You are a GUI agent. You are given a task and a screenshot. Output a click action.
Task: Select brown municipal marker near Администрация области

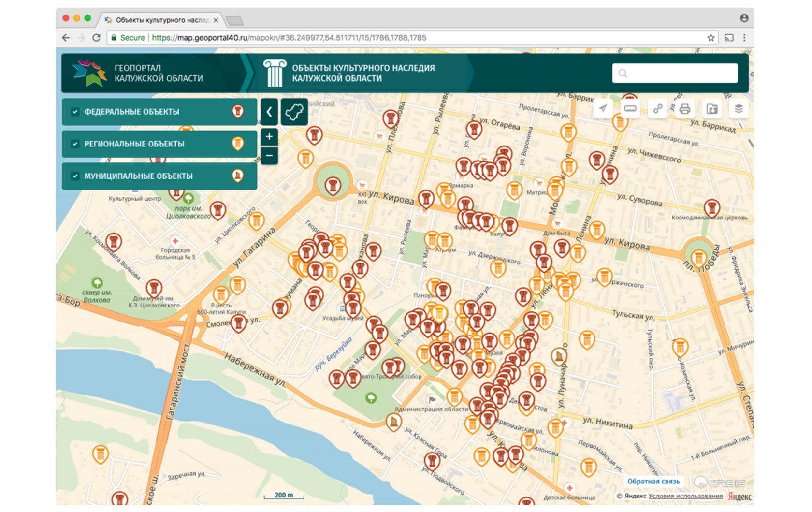point(393,423)
